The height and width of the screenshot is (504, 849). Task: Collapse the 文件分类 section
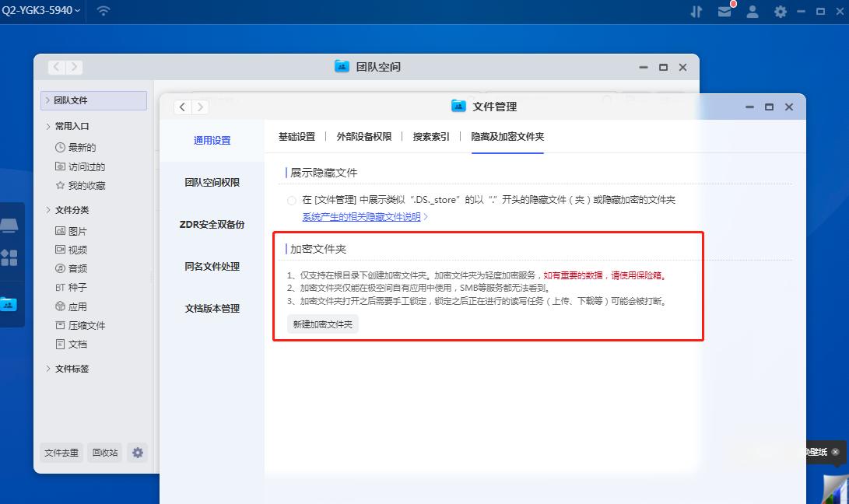pos(70,210)
